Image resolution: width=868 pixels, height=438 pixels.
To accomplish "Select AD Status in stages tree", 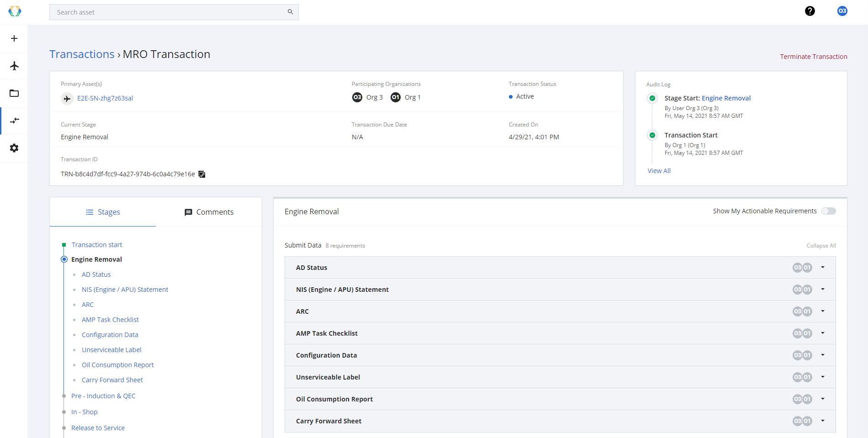I will pos(96,274).
